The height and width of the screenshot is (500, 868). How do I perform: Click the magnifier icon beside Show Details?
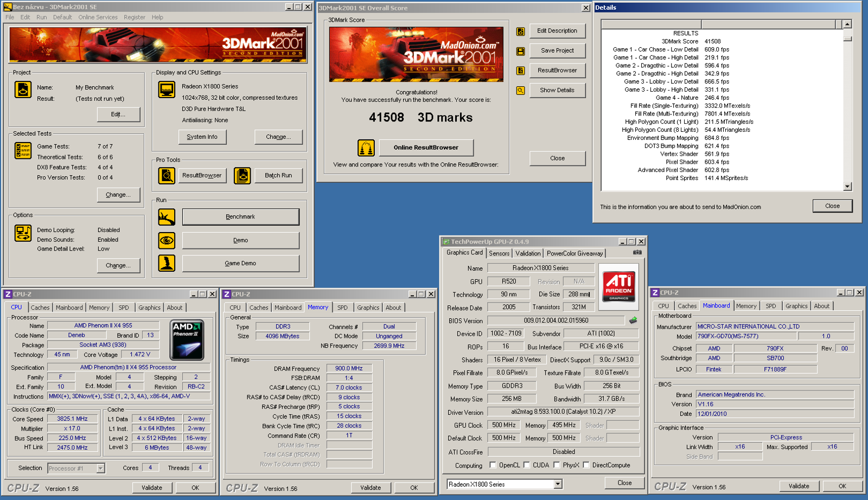[520, 91]
